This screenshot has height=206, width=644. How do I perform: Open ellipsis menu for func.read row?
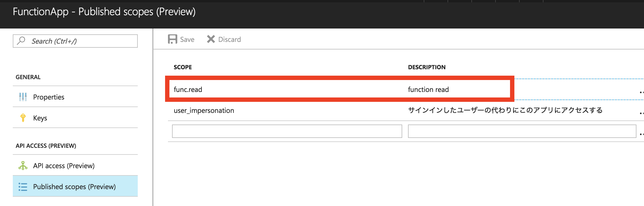pyautogui.click(x=642, y=92)
